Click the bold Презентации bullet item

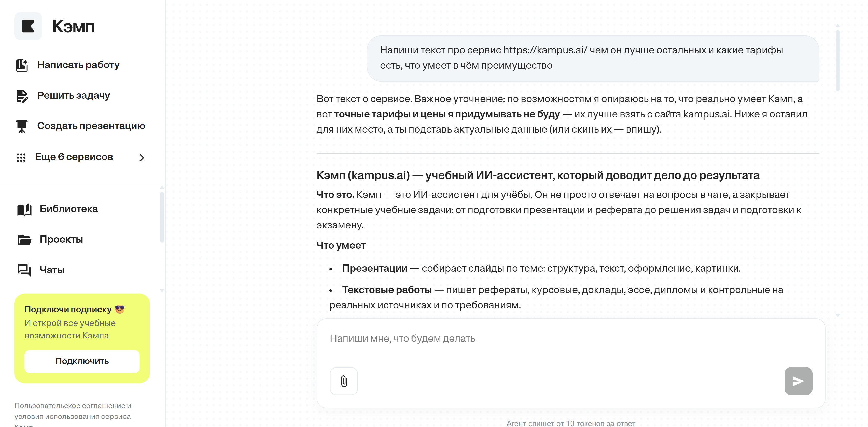(375, 268)
